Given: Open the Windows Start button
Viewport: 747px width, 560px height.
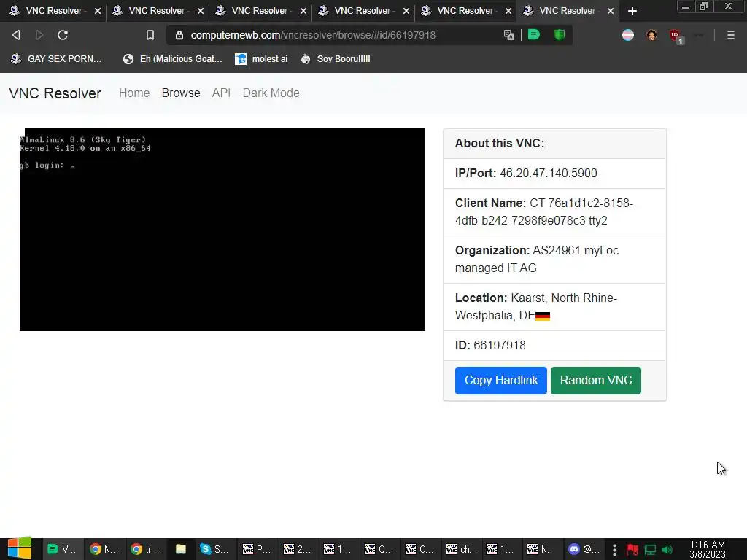Looking at the screenshot, I should (x=20, y=548).
